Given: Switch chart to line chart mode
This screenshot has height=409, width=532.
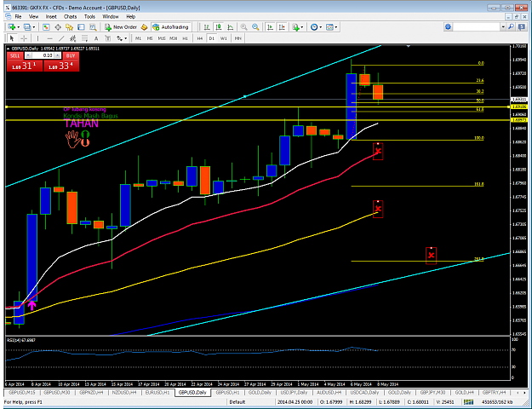Looking at the screenshot, I should (x=231, y=27).
